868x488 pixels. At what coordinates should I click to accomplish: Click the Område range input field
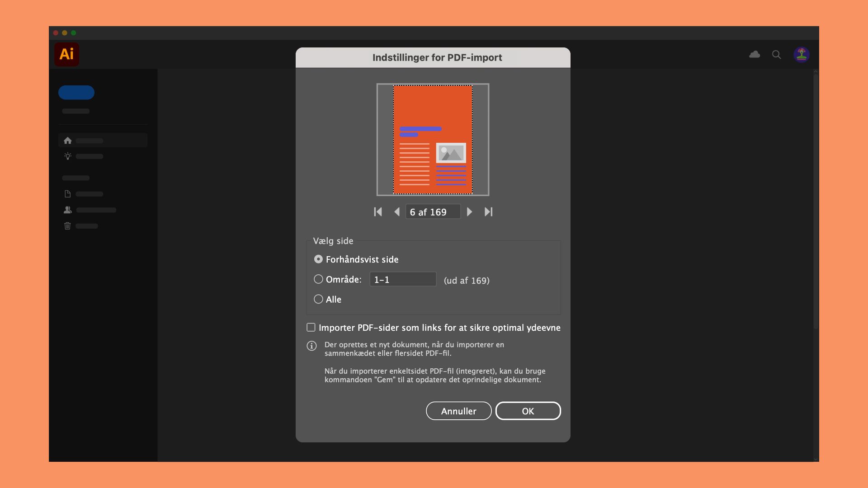pyautogui.click(x=402, y=279)
